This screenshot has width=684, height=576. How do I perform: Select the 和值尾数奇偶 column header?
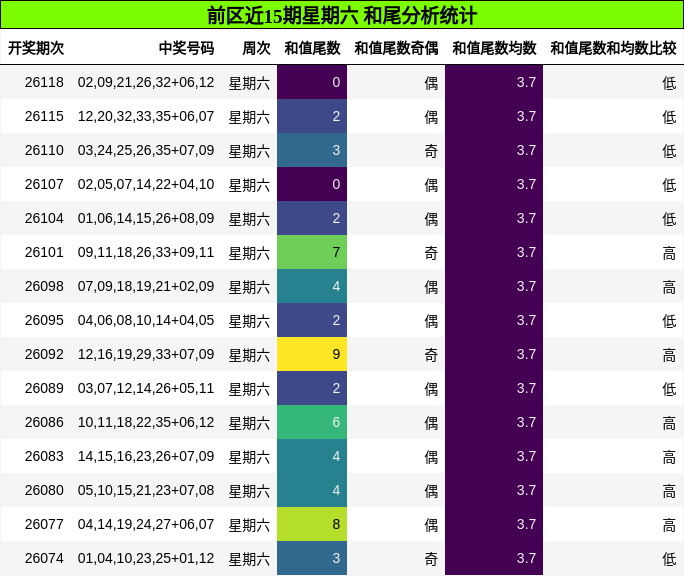pyautogui.click(x=396, y=48)
